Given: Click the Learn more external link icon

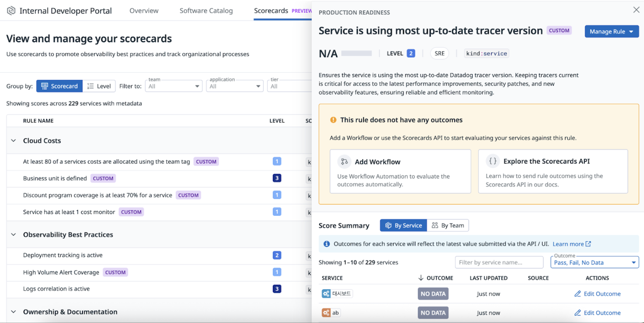Looking at the screenshot, I should [588, 244].
